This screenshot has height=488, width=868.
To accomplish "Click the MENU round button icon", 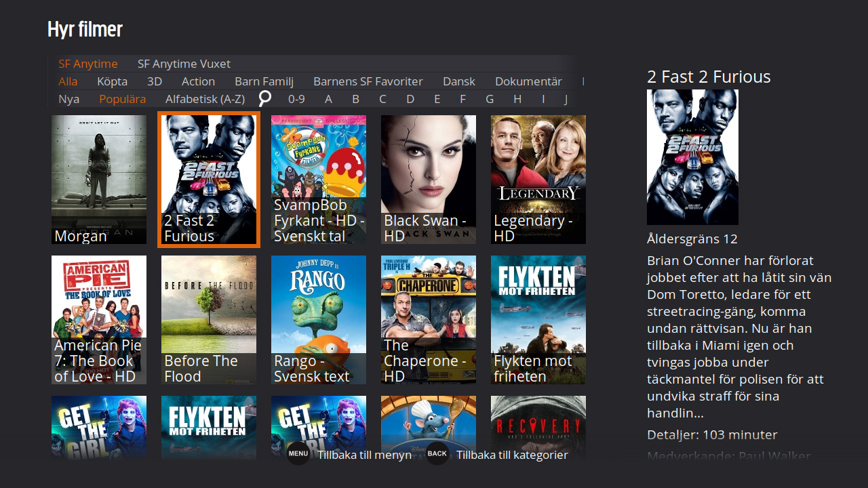I will point(298,453).
